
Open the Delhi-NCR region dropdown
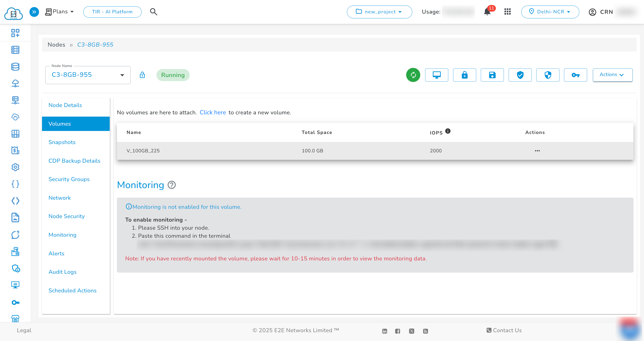(x=550, y=12)
